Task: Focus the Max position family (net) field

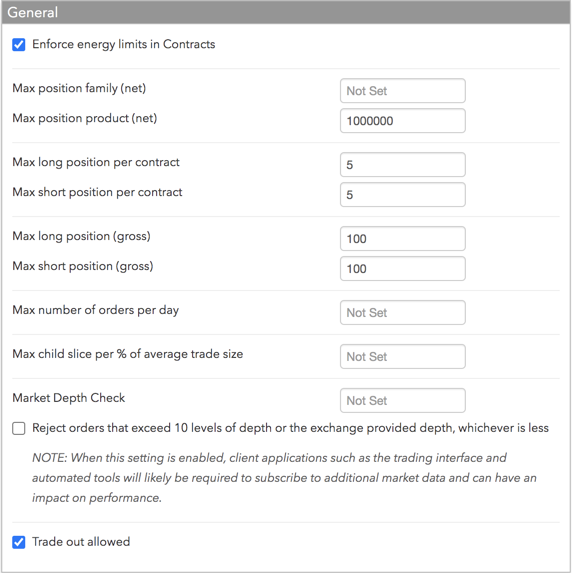Action: pos(403,91)
